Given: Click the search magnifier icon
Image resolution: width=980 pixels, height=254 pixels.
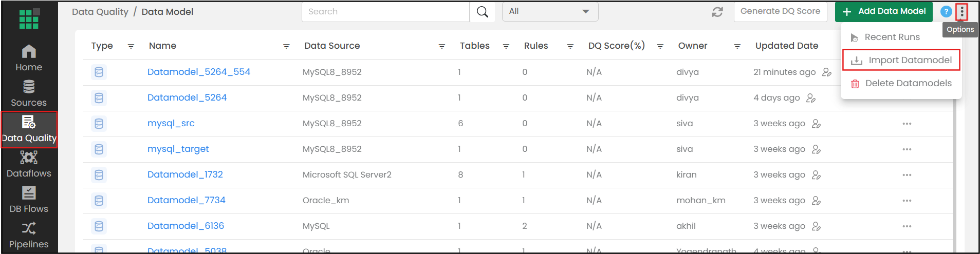Looking at the screenshot, I should pos(482,12).
